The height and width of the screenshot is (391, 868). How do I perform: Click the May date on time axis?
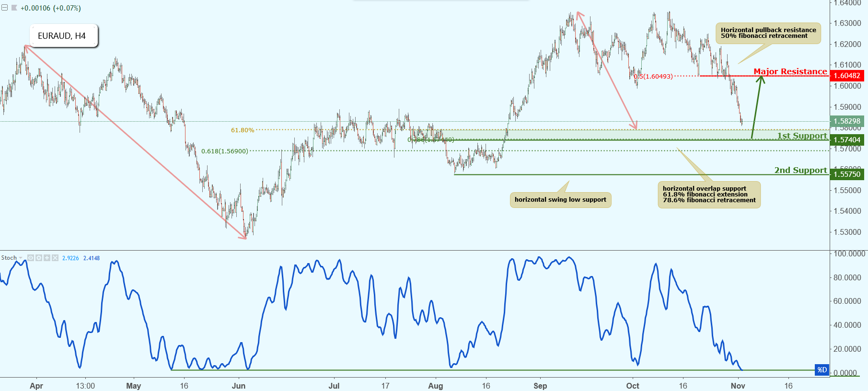(x=133, y=386)
